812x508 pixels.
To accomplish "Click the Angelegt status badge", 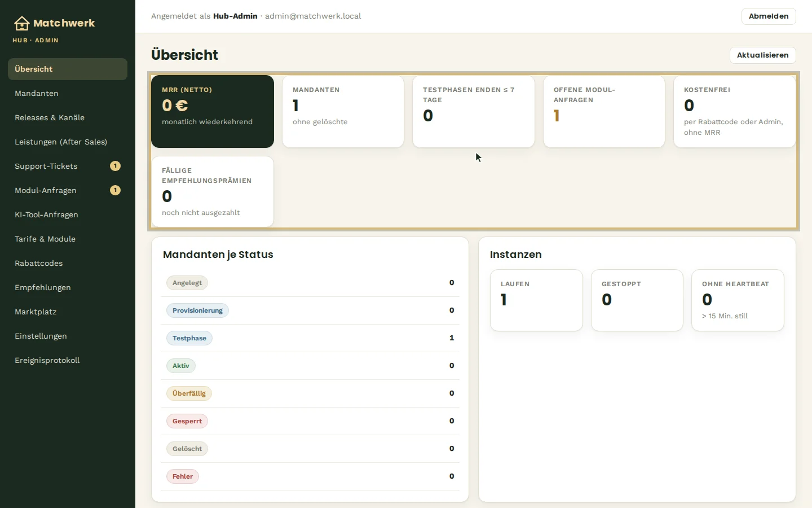I will 187,283.
